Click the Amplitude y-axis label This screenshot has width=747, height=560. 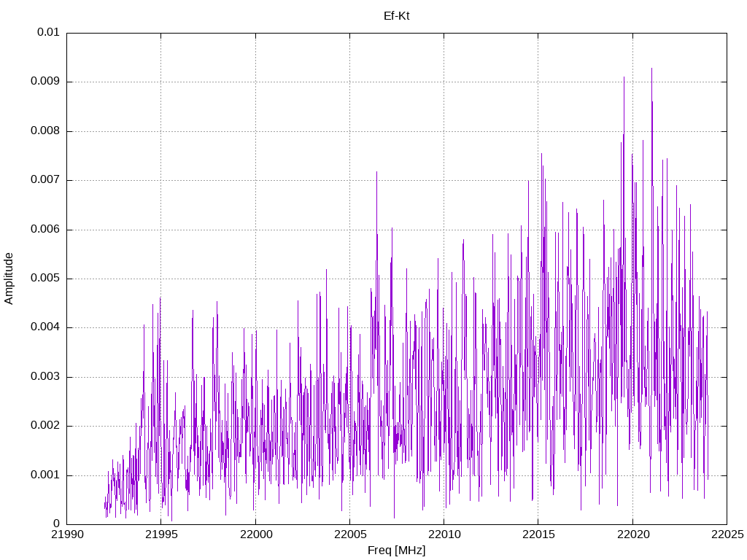click(9, 279)
